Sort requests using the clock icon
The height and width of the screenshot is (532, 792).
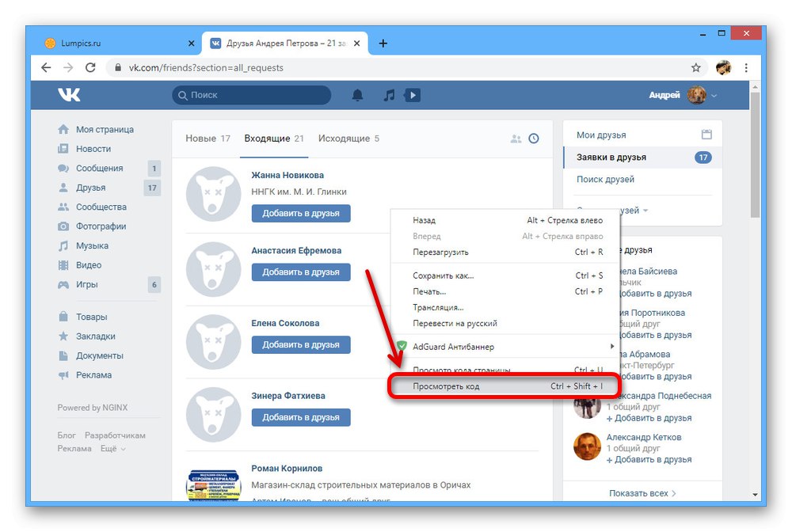[533, 137]
